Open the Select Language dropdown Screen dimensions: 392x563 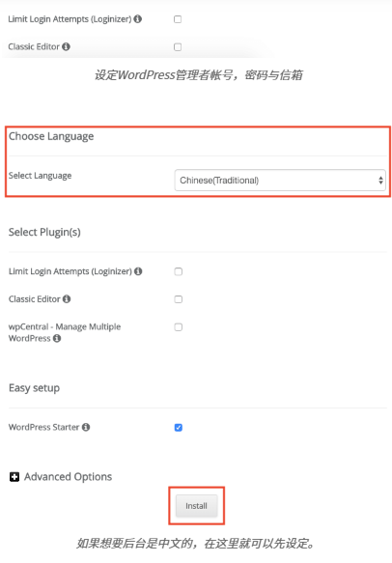click(280, 181)
